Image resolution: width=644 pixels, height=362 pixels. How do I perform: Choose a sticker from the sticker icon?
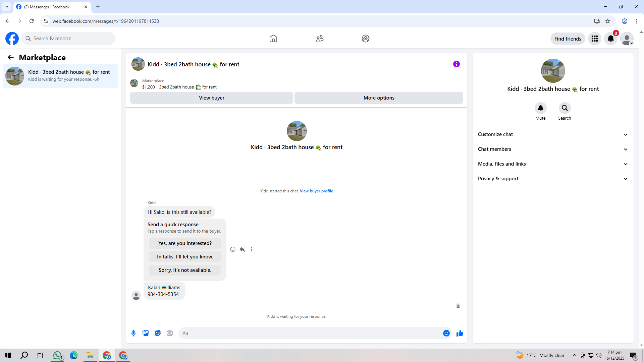[158, 333]
